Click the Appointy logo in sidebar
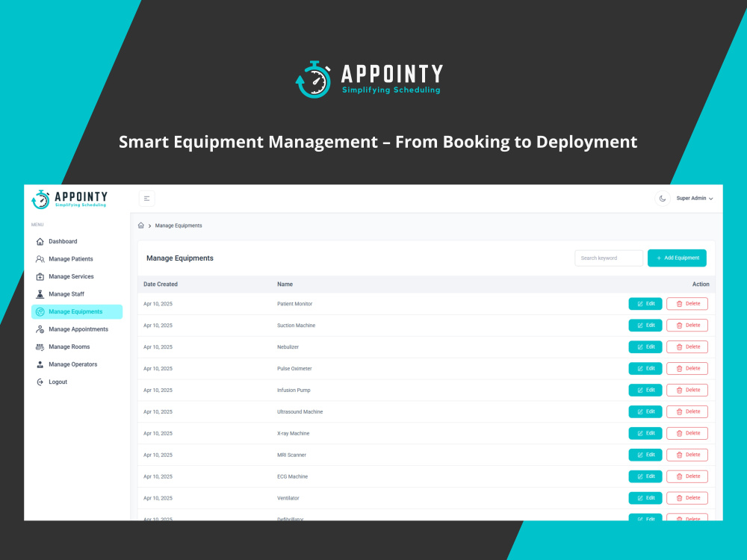Screen dimensions: 747x560 (x=69, y=199)
